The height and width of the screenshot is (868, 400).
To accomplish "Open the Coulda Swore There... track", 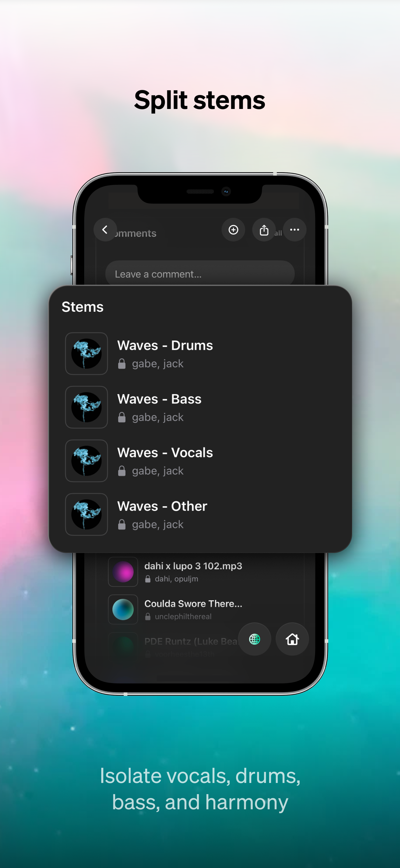I will pos(202,610).
